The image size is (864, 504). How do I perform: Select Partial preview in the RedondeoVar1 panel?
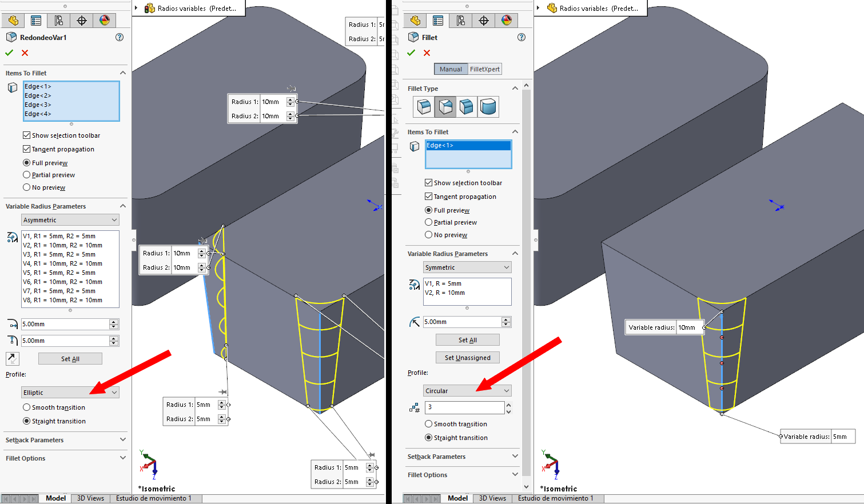tap(27, 175)
